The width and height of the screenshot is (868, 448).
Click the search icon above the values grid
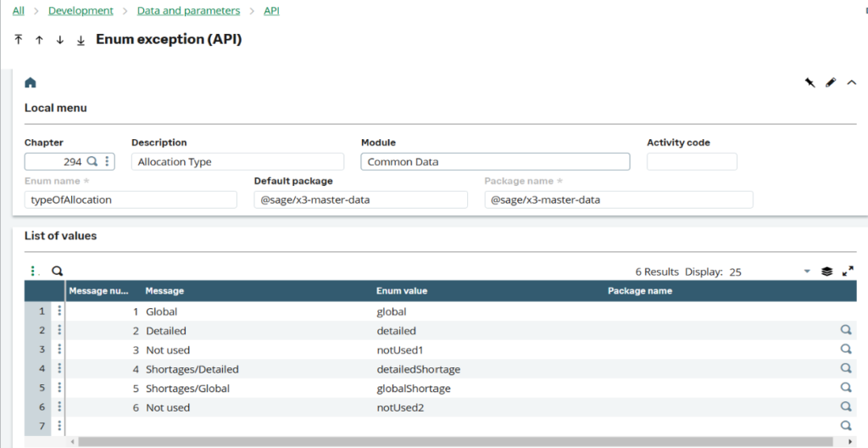(58, 272)
